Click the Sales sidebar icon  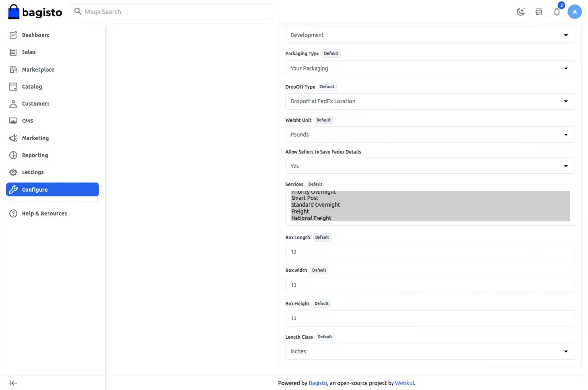click(13, 52)
